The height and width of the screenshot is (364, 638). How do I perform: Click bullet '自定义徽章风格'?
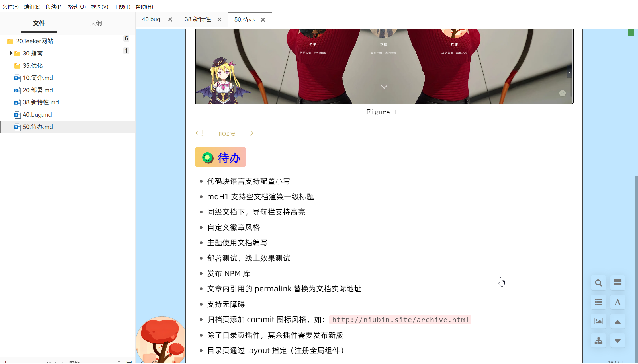coord(233,227)
